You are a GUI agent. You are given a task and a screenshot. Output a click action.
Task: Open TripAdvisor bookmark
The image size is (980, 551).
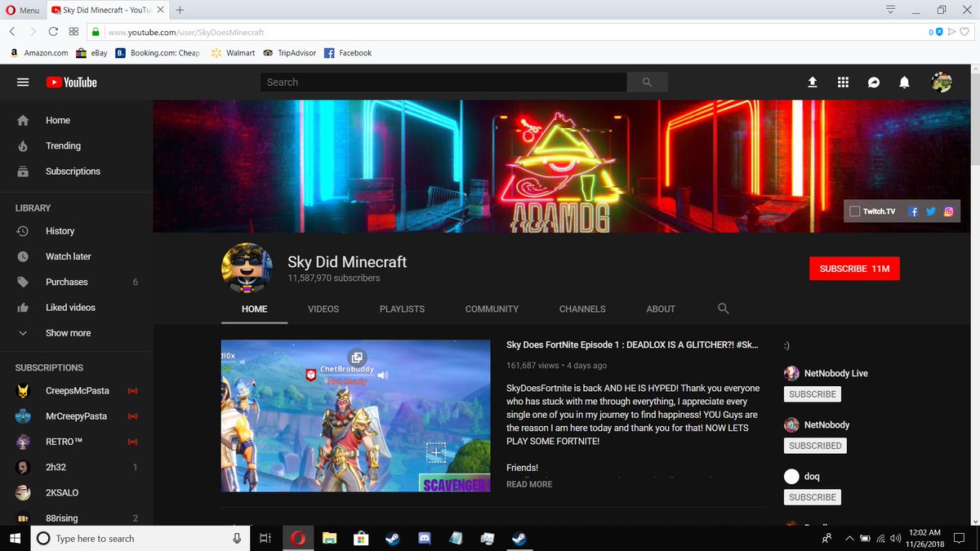click(x=289, y=53)
